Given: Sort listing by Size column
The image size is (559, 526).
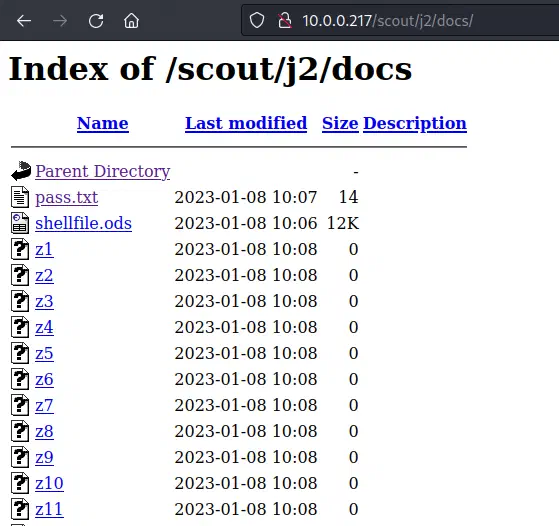Looking at the screenshot, I should tap(340, 123).
